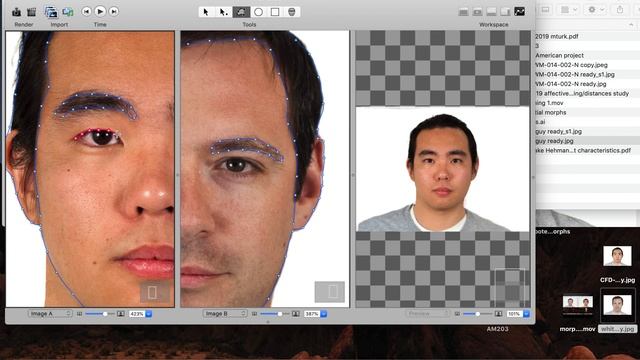Open the Image A view dropdown
Viewport: 640px width, 360px height.
tap(50, 313)
